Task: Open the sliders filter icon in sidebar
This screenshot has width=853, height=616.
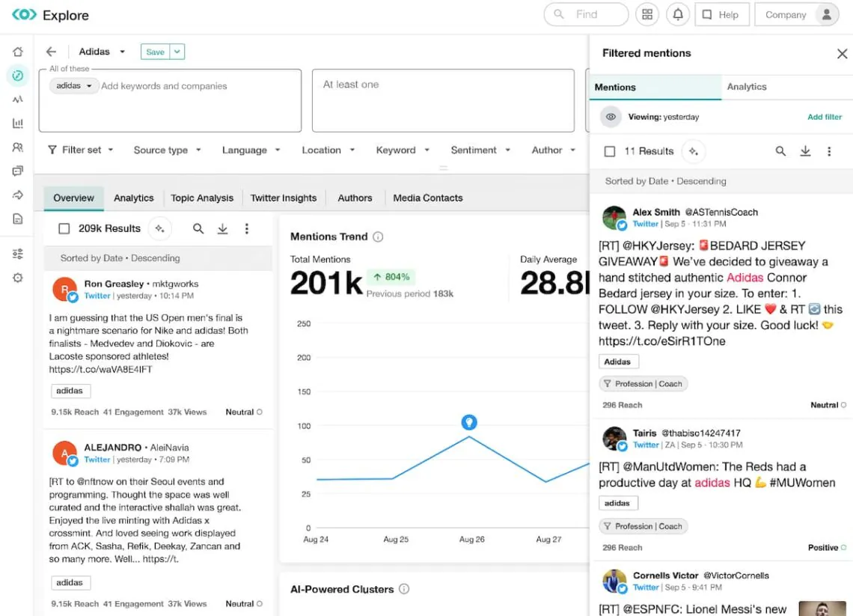Action: 18,254
